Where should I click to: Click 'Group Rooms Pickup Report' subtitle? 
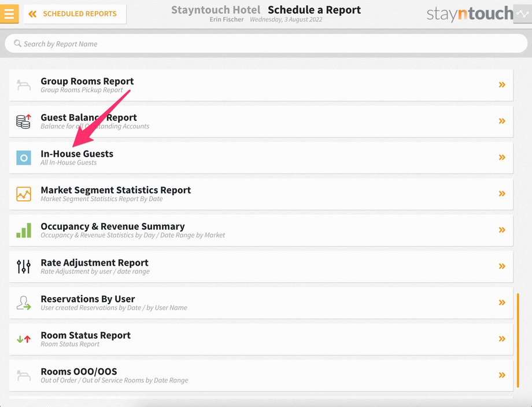point(82,90)
